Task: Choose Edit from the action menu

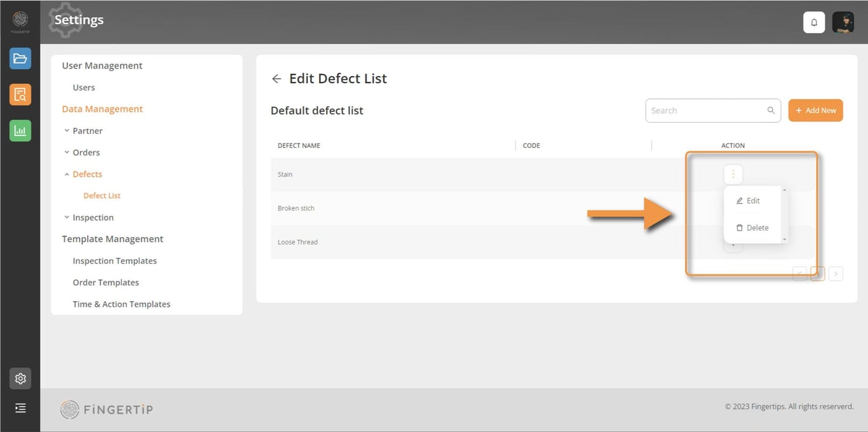Action: [x=748, y=201]
